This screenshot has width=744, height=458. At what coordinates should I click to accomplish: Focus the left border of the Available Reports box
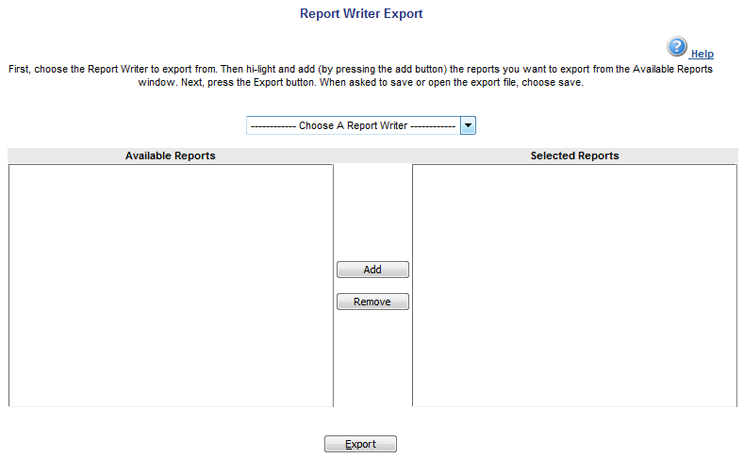pos(9,285)
